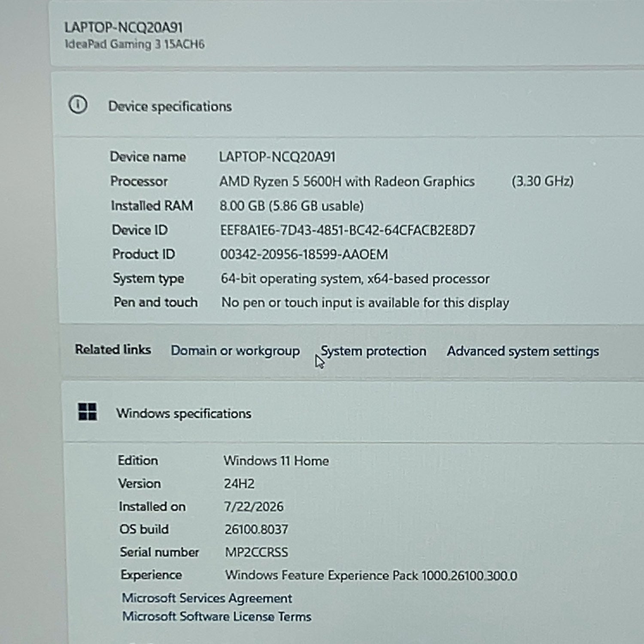
Task: Click the Device name label
Action: pyautogui.click(x=148, y=157)
